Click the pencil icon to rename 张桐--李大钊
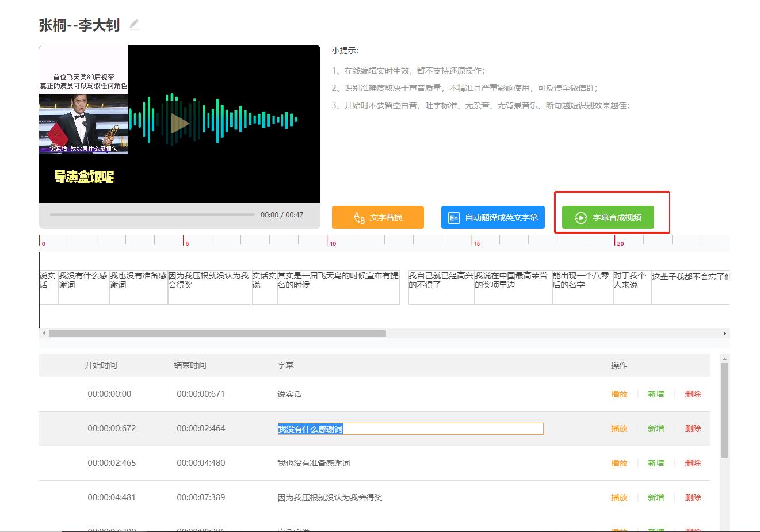This screenshot has width=760, height=532. point(134,24)
